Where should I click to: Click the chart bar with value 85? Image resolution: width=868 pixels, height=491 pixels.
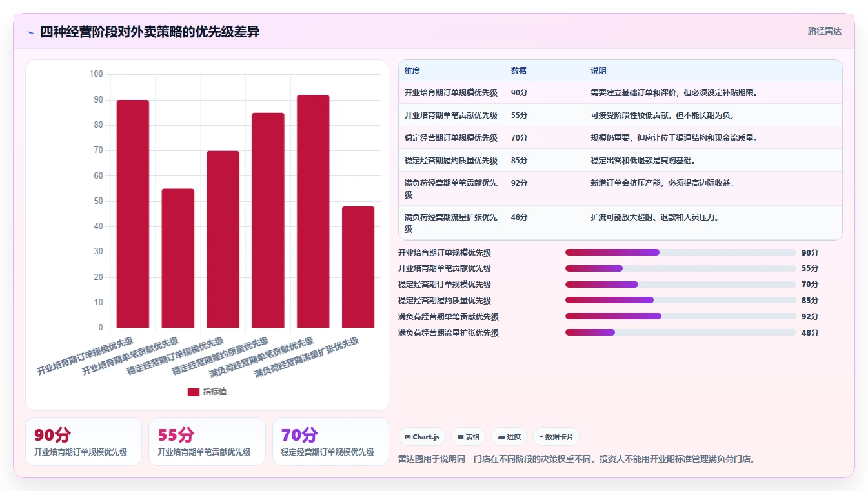(268, 220)
